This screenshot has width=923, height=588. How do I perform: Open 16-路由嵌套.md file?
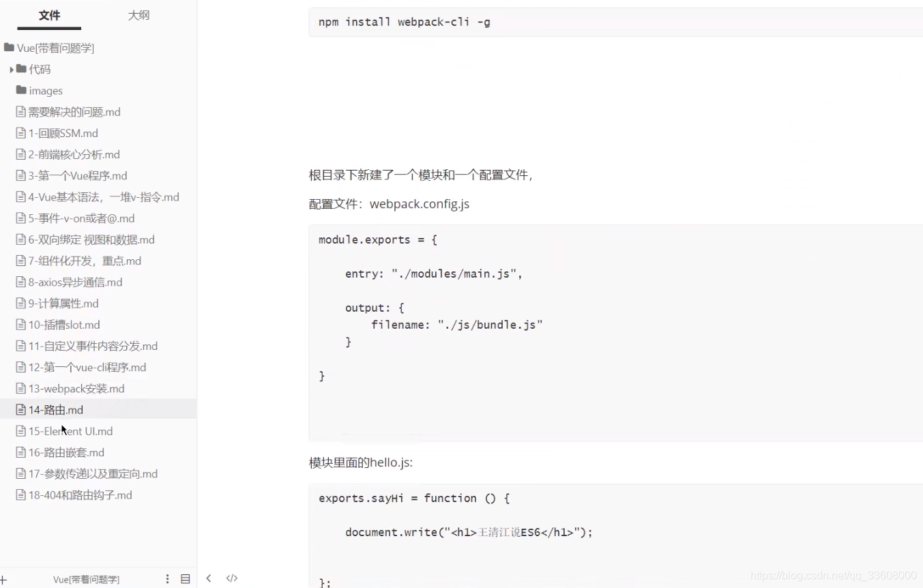pos(66,452)
